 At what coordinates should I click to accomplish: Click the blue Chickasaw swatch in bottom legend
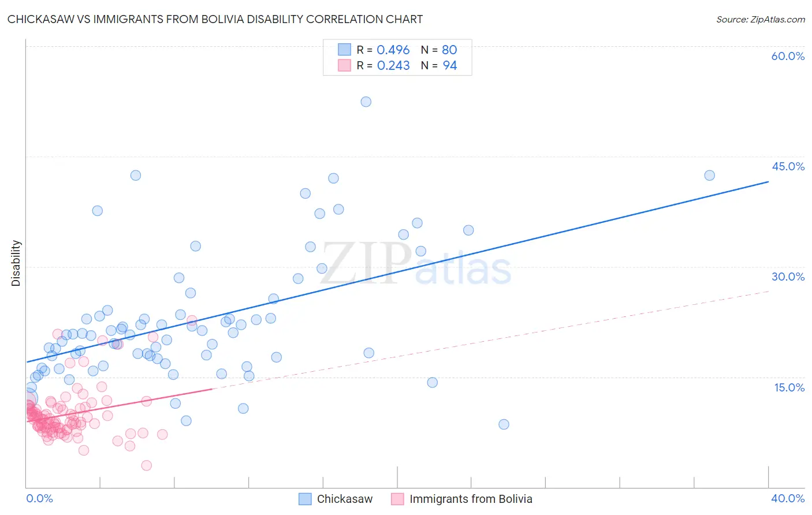[305, 499]
